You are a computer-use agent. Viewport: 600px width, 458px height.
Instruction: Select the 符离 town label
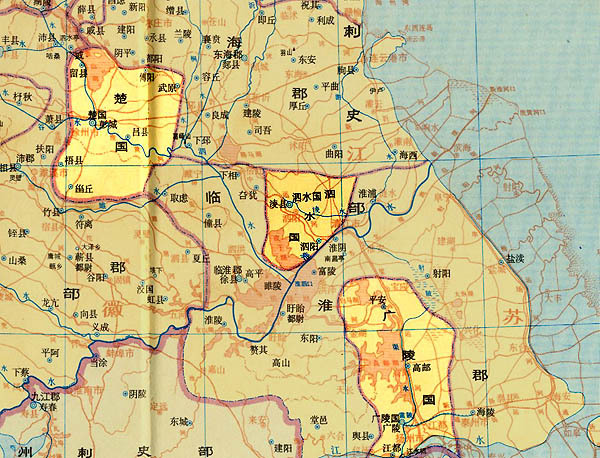[84, 225]
